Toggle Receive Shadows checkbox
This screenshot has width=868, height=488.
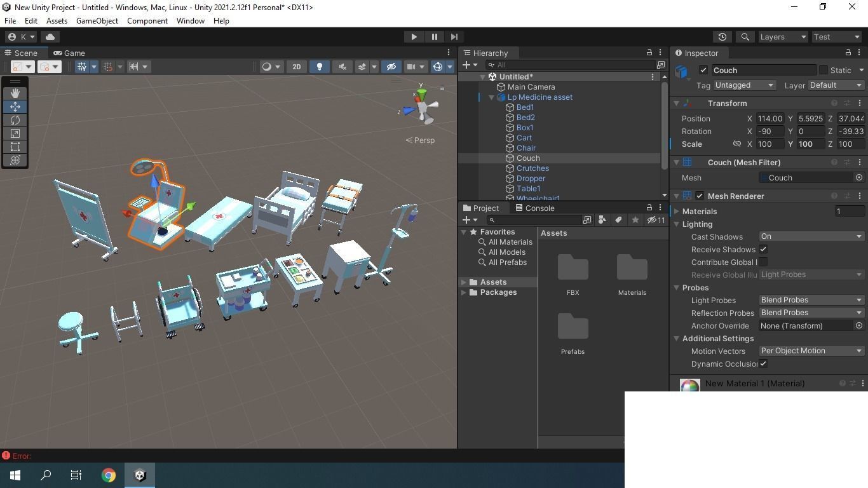(x=763, y=250)
